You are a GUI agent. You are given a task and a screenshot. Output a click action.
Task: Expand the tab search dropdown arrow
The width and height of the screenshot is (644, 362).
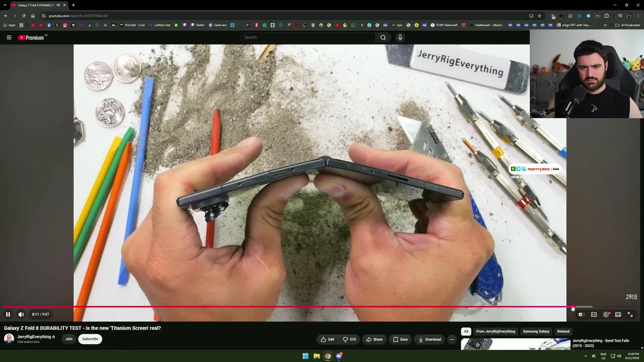coord(4,5)
